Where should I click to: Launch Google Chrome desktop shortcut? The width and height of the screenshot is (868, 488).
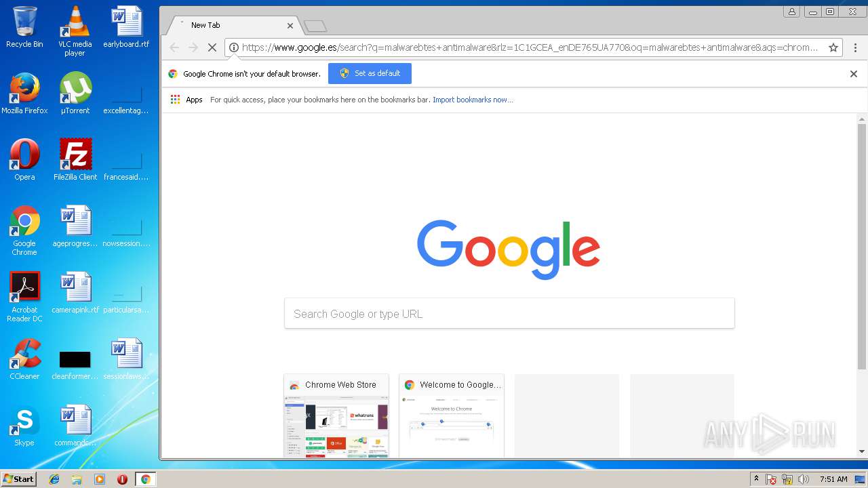point(24,230)
